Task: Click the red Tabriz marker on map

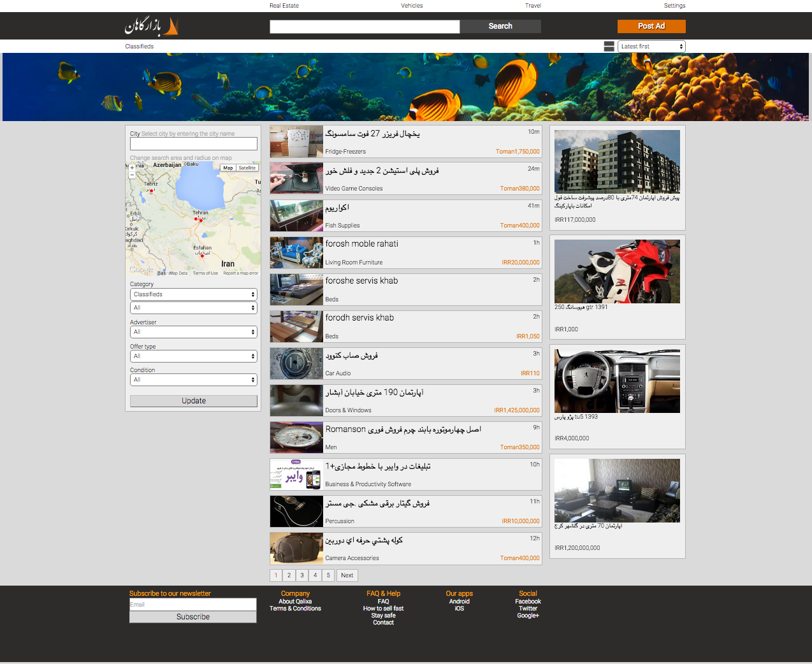Action: tap(151, 191)
